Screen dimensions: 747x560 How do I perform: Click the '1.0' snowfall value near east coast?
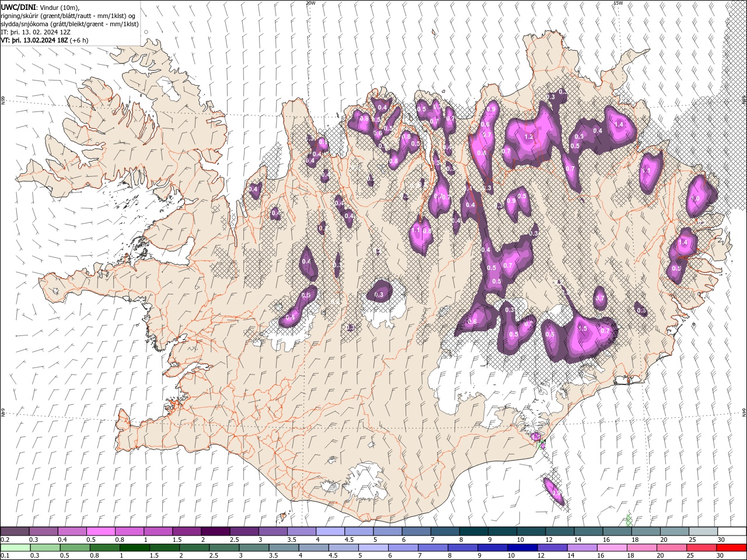pos(695,198)
